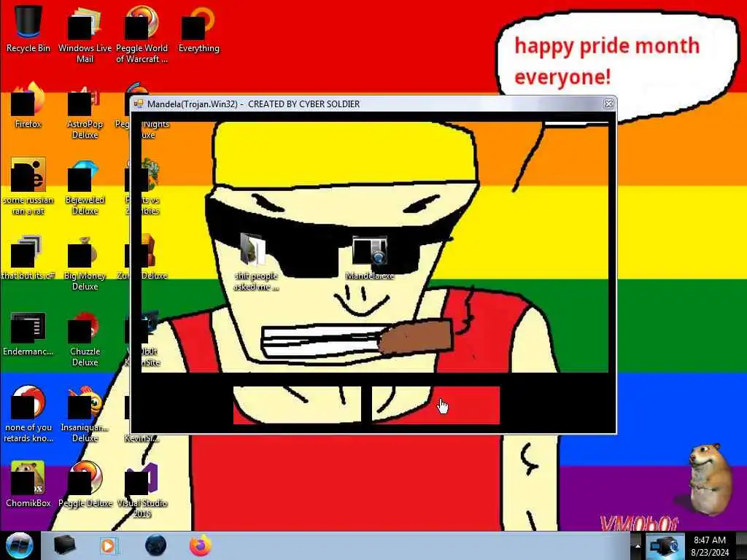
Task: Select 'none of you...' desktop icon
Action: click(x=28, y=414)
